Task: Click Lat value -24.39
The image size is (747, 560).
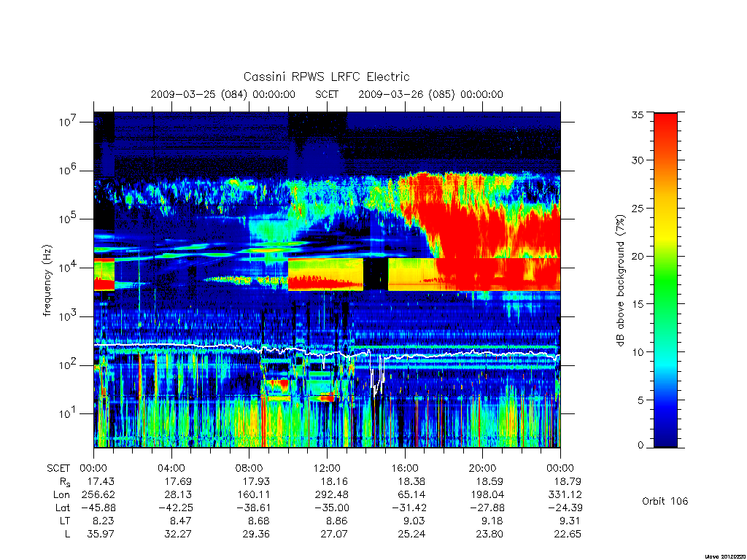Action: pos(565,508)
